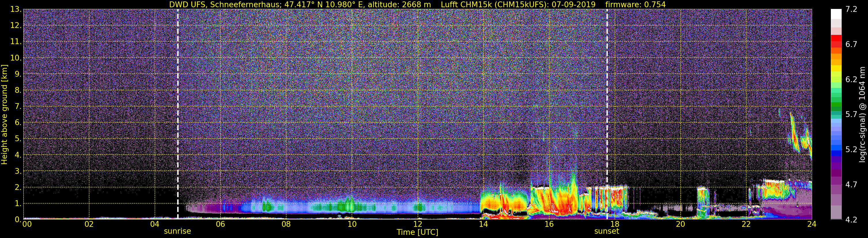
Task: Click the height axis tick label 6.
Action: (x=18, y=122)
